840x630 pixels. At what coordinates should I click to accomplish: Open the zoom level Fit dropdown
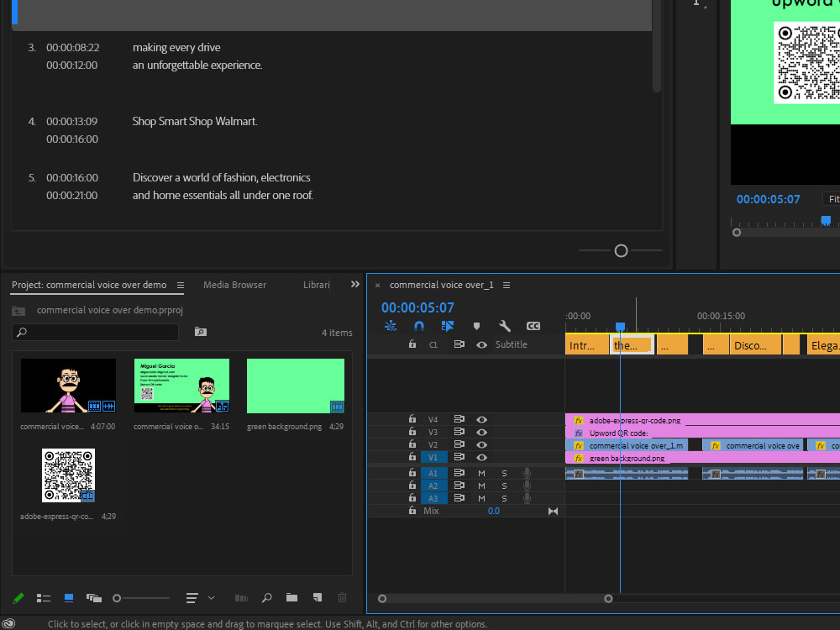click(832, 199)
